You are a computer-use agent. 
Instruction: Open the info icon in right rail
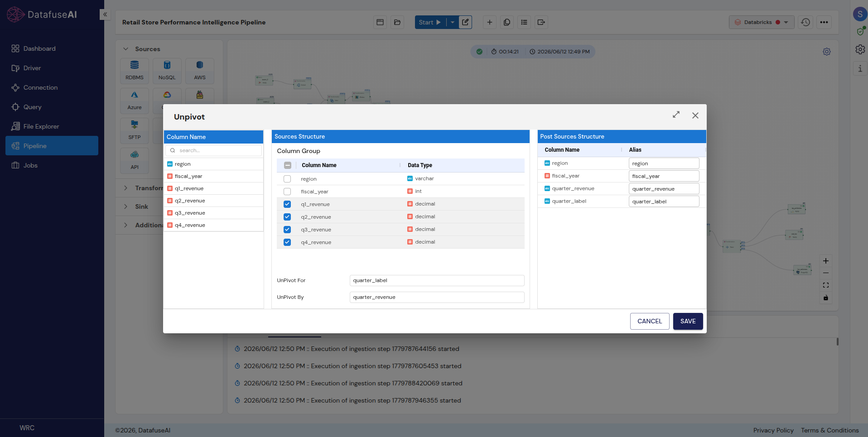point(860,68)
